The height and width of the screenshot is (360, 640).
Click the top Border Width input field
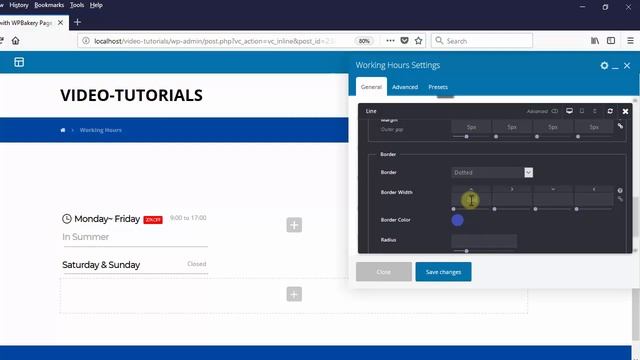471,199
